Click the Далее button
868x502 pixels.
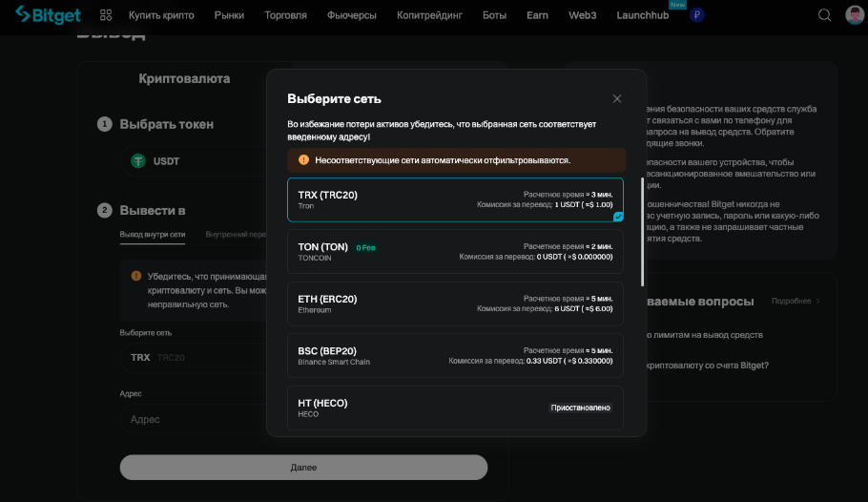coord(303,467)
